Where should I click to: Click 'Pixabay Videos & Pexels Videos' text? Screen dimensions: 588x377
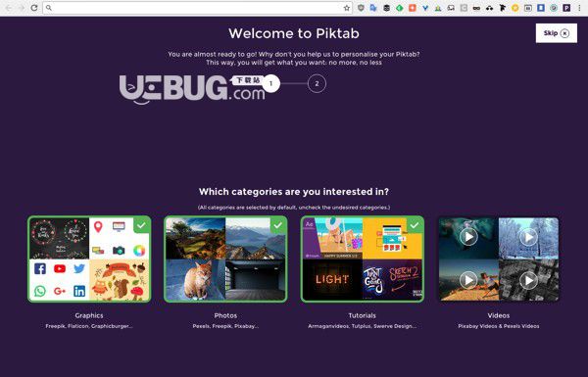tap(499, 326)
